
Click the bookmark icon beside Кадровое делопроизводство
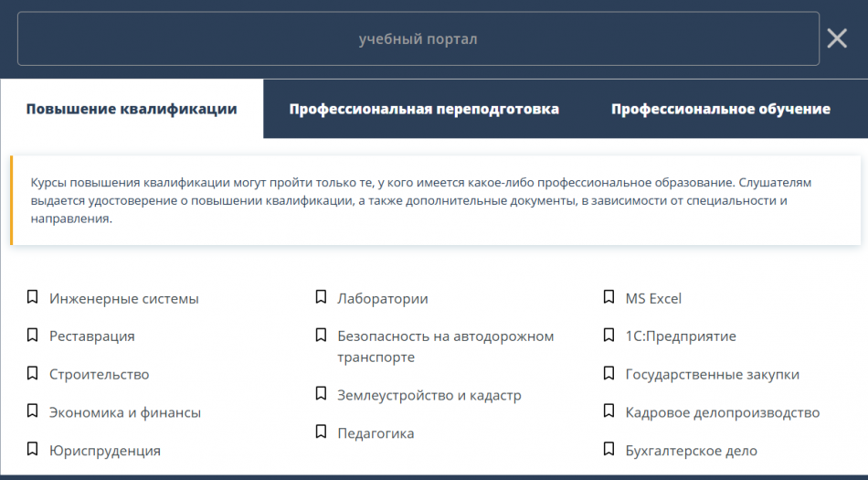(x=609, y=411)
